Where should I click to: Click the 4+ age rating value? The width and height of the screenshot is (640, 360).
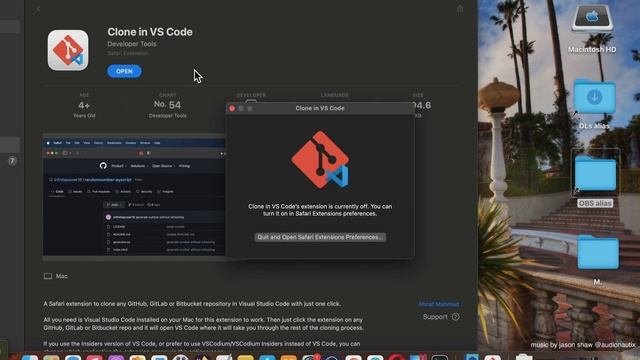[84, 105]
